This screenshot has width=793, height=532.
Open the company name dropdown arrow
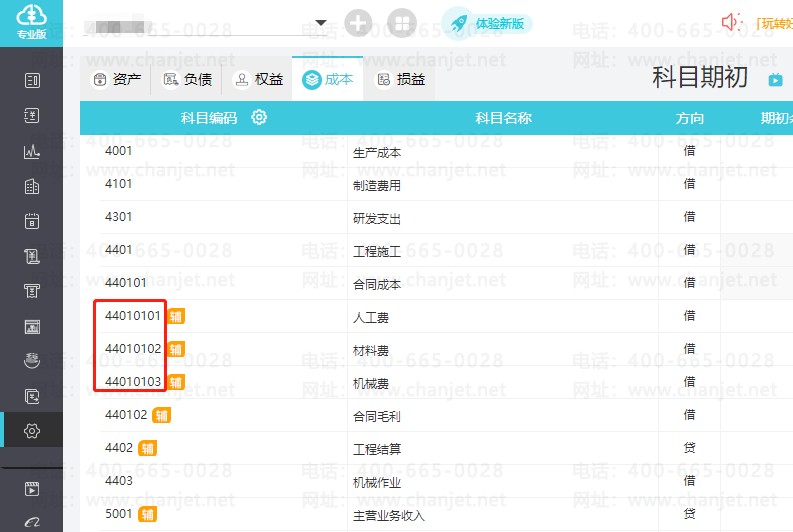coord(321,23)
